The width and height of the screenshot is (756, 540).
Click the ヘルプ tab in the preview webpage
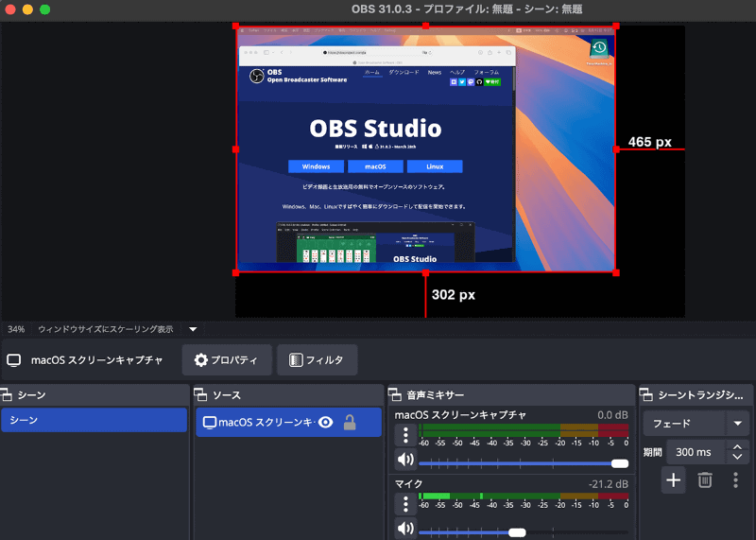coord(457,73)
